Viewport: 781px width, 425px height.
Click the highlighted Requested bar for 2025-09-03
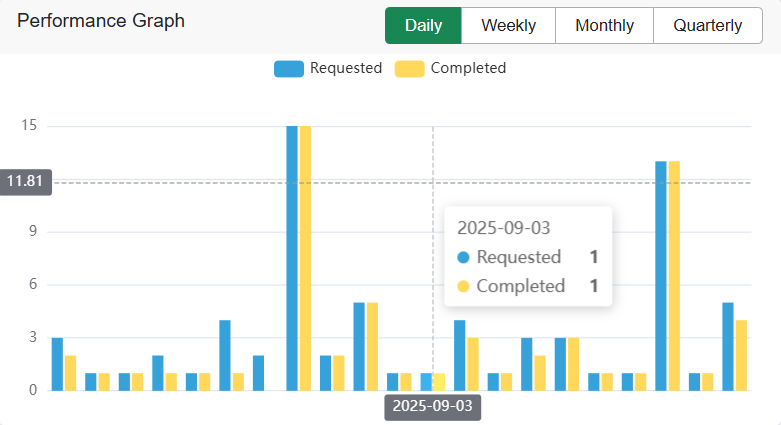pos(426,382)
